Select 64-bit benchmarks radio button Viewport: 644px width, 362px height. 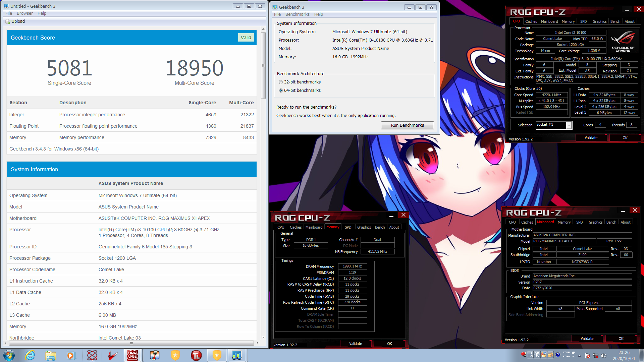point(281,90)
